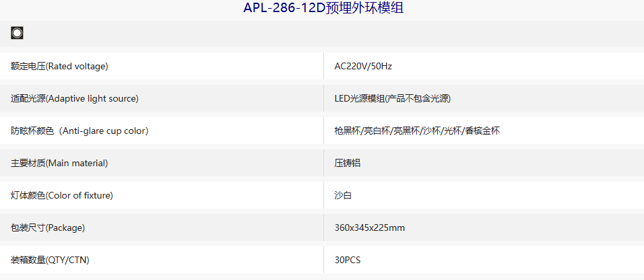Click the value 沙白
The height and width of the screenshot is (280, 644).
(x=343, y=196)
